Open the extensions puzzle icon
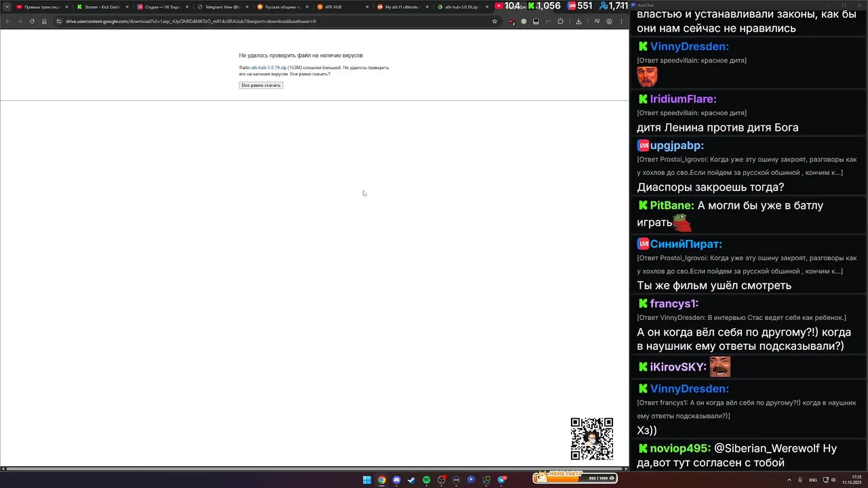 tap(560, 21)
